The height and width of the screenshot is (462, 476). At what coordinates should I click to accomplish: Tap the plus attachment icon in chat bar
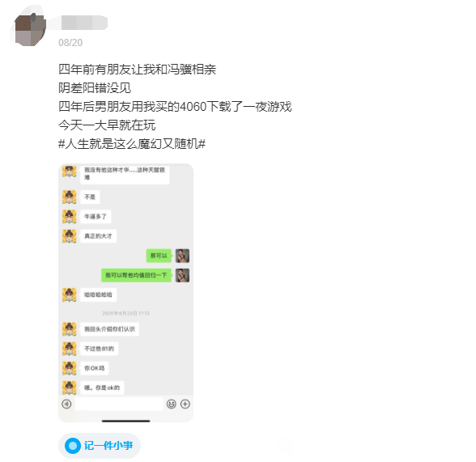[185, 404]
